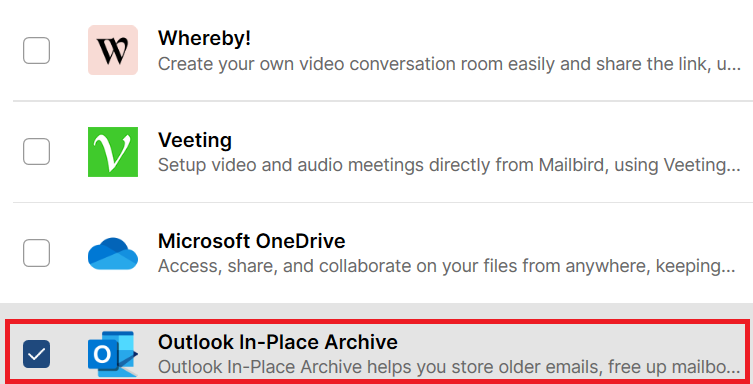Check the Microsoft OneDrive checkbox
The image size is (753, 384).
[x=36, y=253]
